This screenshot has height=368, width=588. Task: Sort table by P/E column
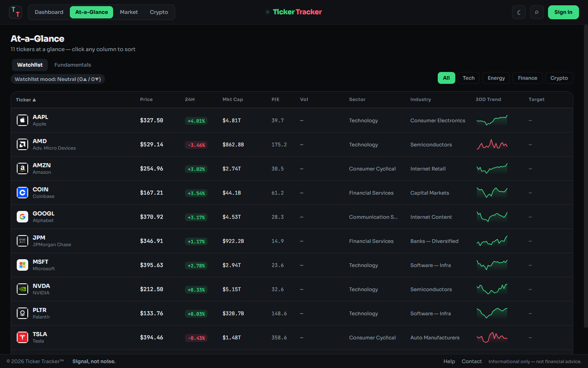[x=276, y=99]
